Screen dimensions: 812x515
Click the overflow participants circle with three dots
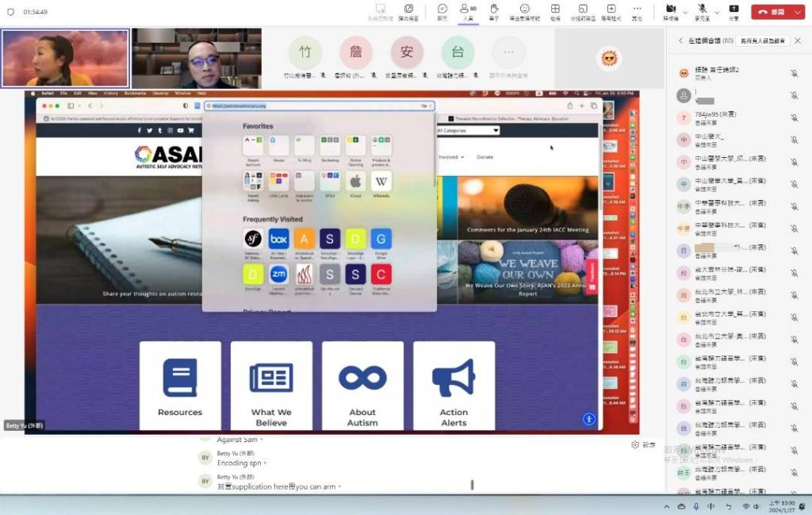(x=508, y=53)
